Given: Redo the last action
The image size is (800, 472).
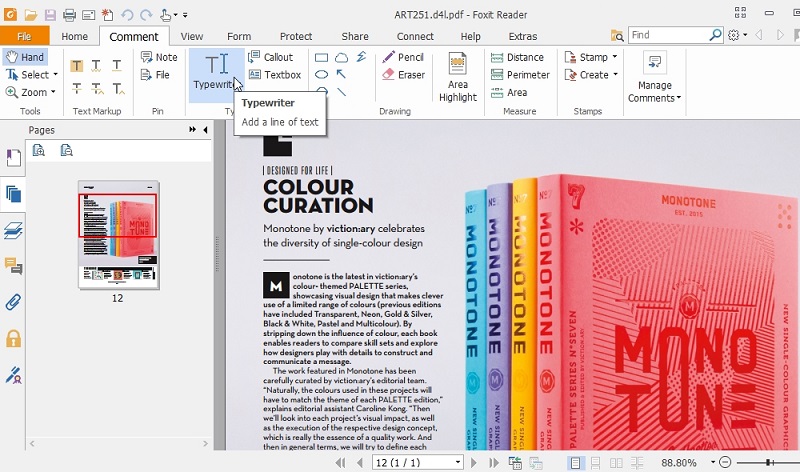Looking at the screenshot, I should point(146,15).
